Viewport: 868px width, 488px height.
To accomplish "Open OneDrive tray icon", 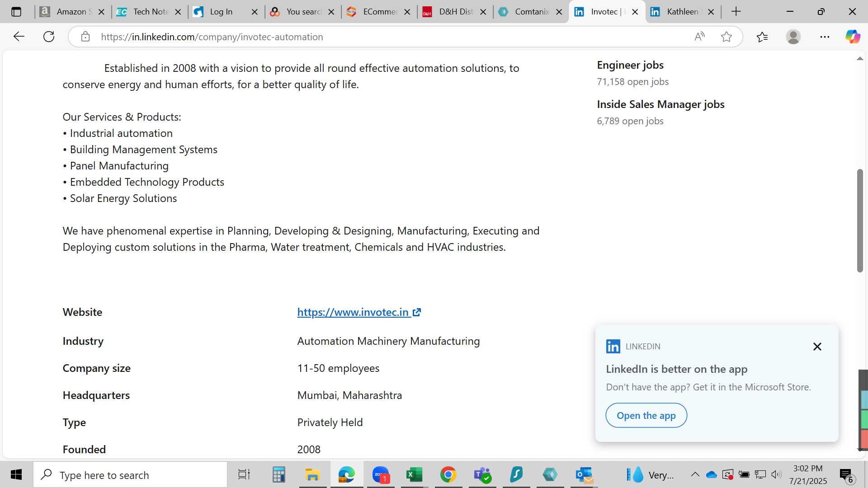I will point(712,474).
